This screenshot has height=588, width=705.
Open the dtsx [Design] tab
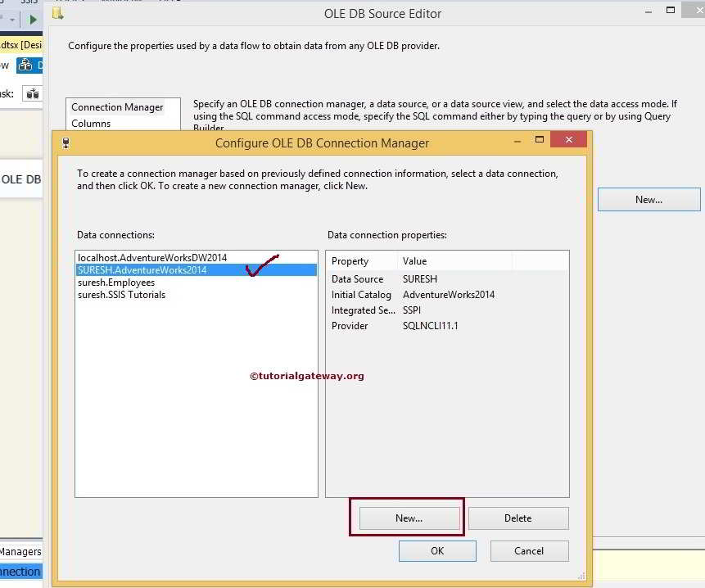click(x=20, y=44)
